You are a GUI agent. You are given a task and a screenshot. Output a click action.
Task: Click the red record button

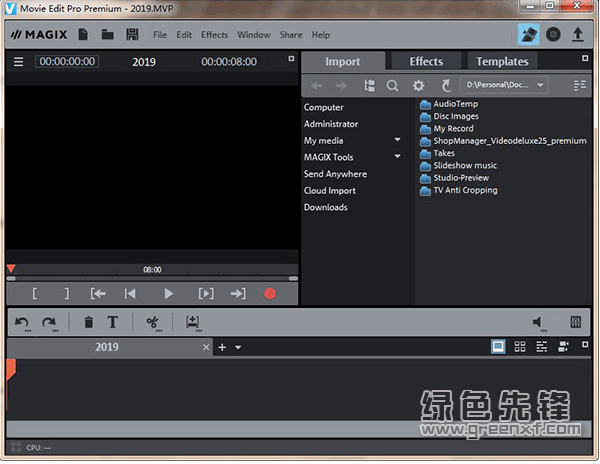[270, 294]
